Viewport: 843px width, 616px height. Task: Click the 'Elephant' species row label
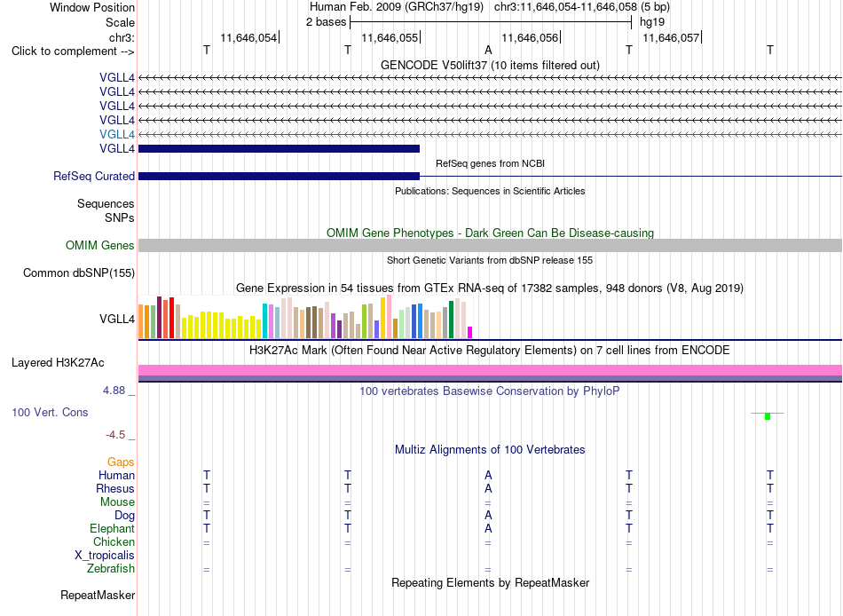pyautogui.click(x=112, y=529)
